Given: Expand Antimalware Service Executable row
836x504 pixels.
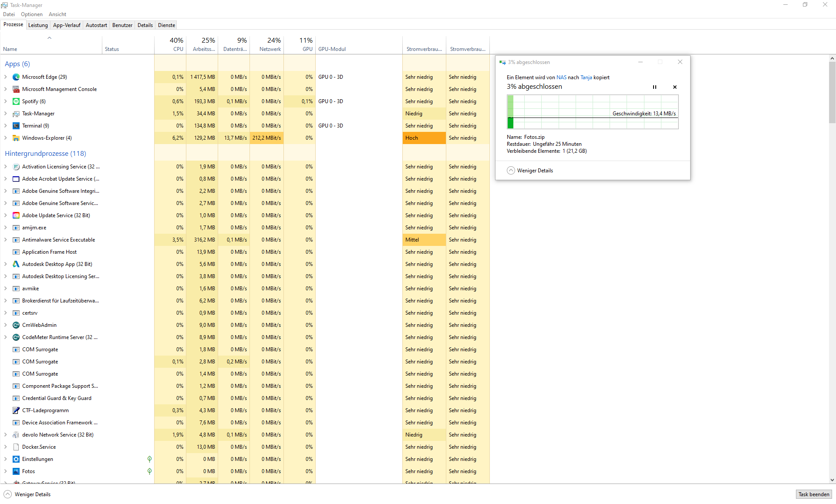Looking at the screenshot, I should click(5, 240).
